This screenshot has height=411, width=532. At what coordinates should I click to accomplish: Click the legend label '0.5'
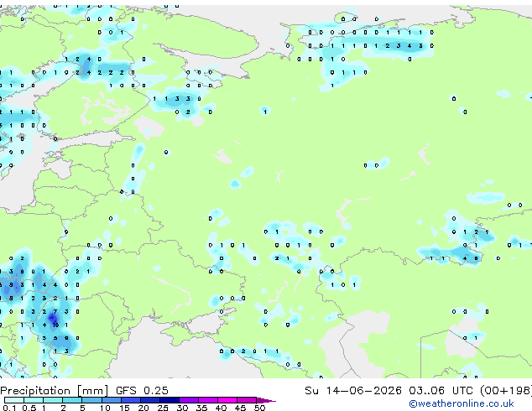29,408
